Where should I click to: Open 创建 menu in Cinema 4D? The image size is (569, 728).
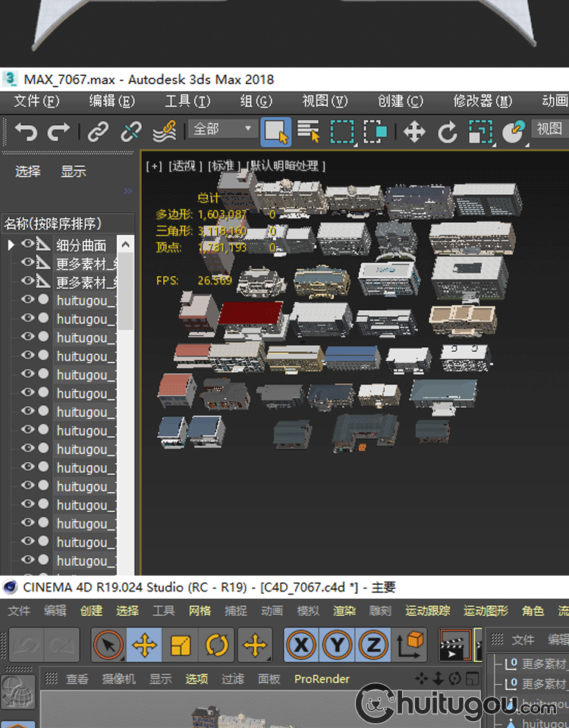tap(91, 610)
